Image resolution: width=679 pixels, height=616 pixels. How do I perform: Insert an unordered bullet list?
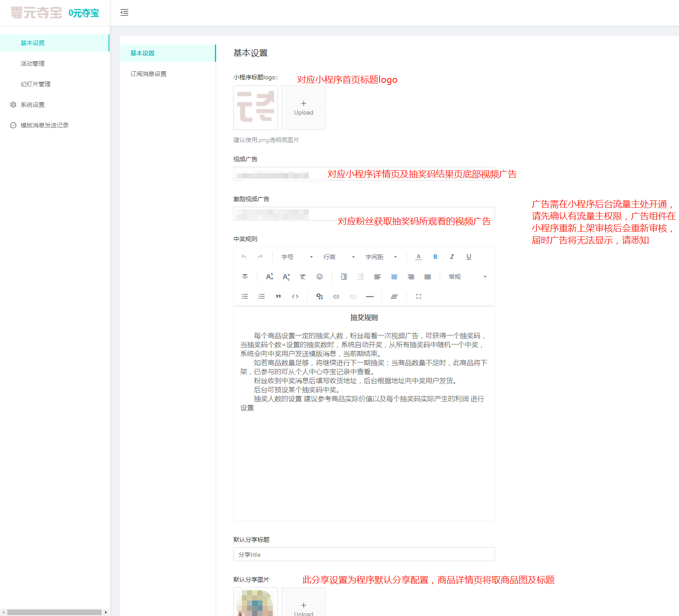coord(245,296)
